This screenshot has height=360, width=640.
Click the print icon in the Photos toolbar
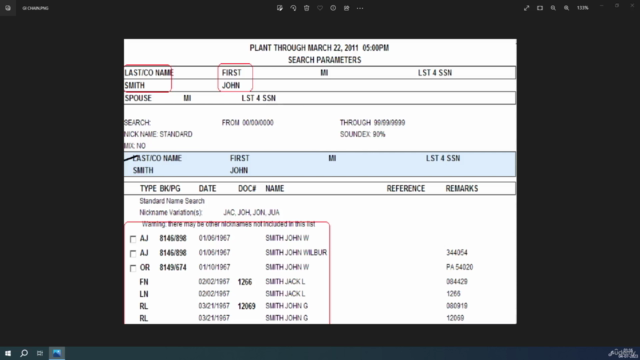coord(347,8)
